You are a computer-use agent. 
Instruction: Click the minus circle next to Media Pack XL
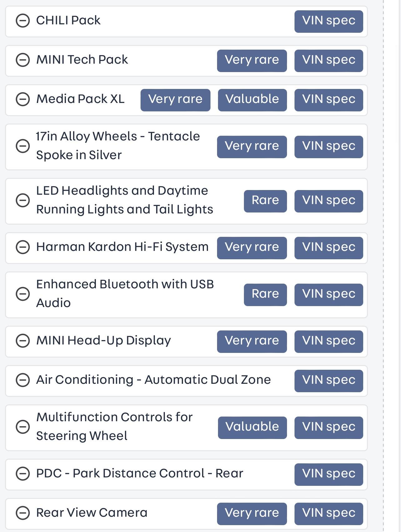[23, 100]
